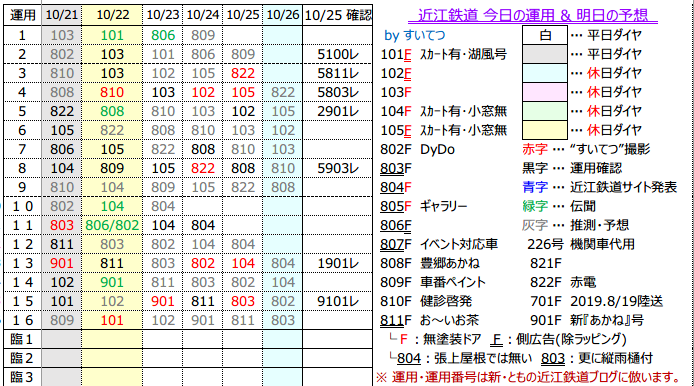Screen dimensions: 694x386
Task: Select the green 104 cell in row 10
Action: tap(112, 206)
